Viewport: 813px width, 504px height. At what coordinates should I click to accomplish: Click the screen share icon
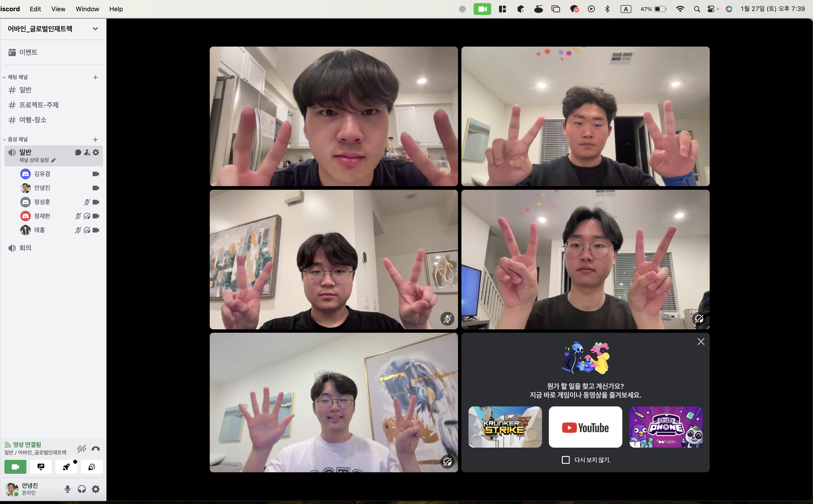click(x=41, y=467)
